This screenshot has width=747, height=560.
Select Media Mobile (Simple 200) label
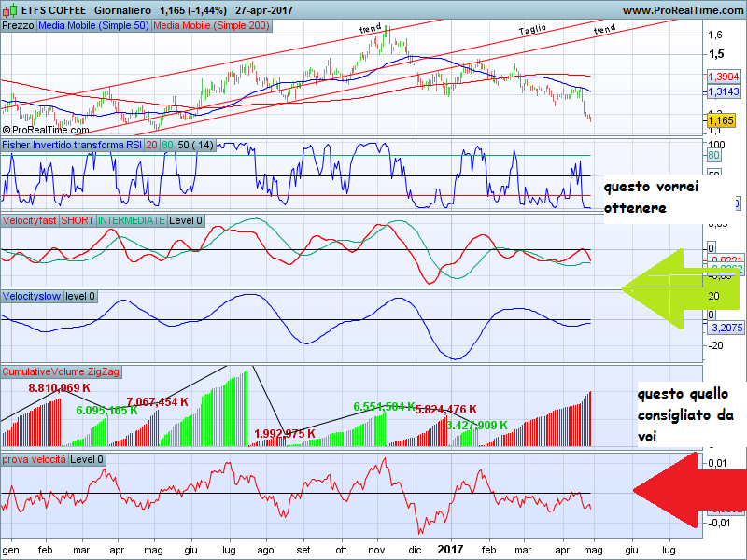212,26
